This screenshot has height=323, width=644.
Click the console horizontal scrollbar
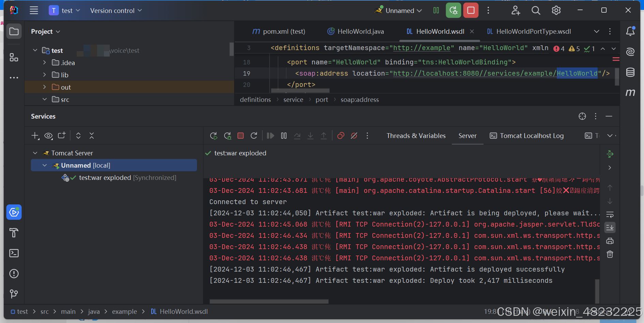[x=269, y=302]
